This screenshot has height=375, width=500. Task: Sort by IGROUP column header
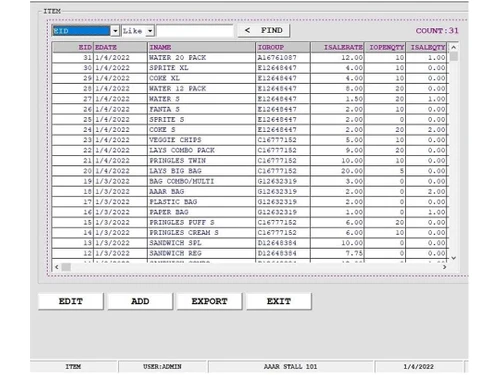click(283, 47)
